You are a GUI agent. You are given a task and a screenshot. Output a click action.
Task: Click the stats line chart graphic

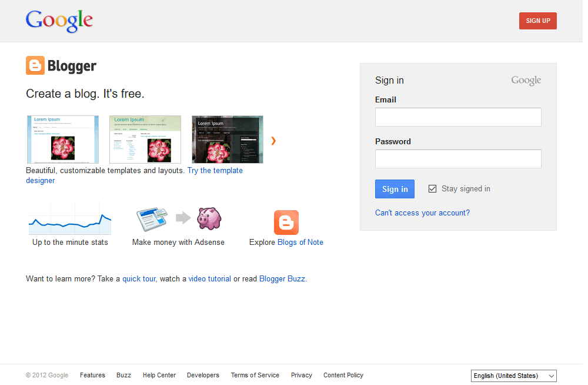click(70, 218)
